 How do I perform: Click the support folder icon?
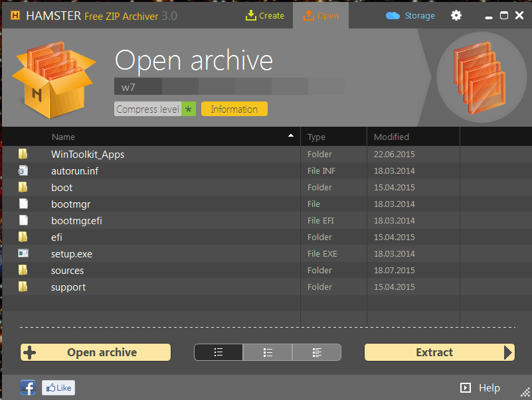click(23, 287)
